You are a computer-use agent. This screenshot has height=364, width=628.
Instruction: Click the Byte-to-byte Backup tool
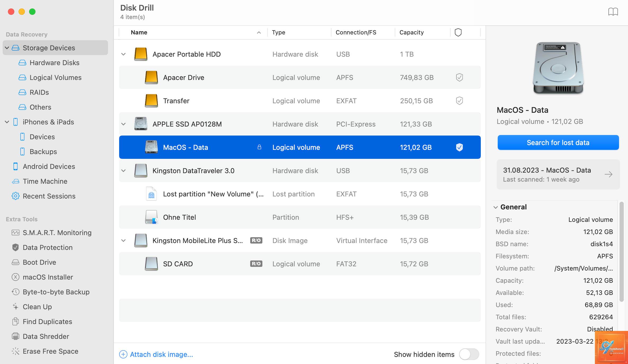pyautogui.click(x=51, y=292)
